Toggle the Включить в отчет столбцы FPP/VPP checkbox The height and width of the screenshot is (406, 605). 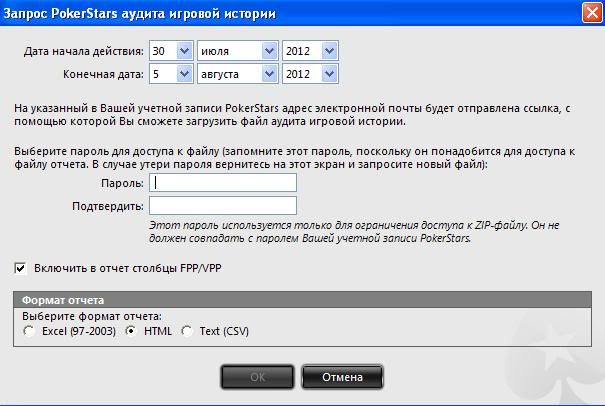point(20,268)
